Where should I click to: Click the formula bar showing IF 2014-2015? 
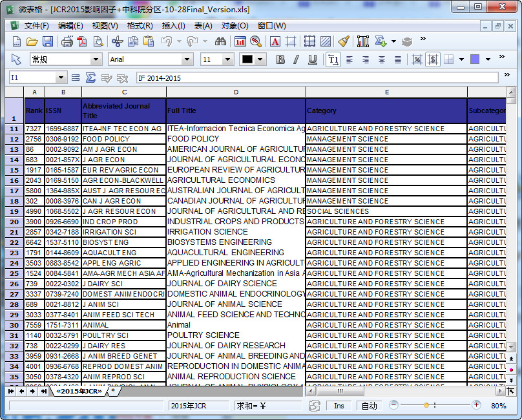pyautogui.click(x=317, y=78)
